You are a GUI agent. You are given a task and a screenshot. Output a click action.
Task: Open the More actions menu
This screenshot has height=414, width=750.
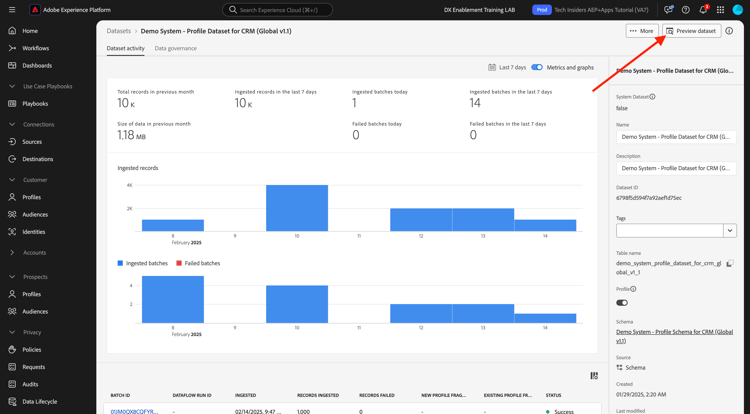coord(642,31)
